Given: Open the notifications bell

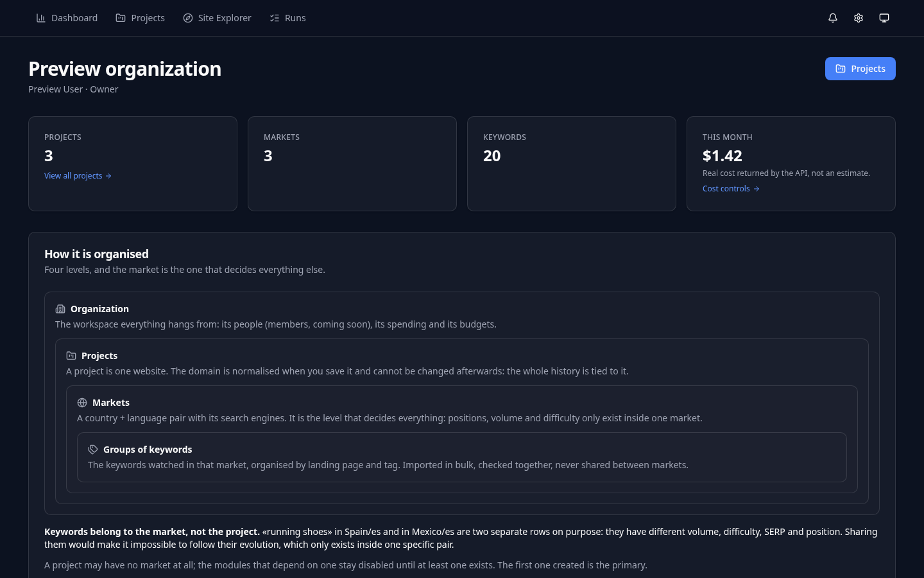Looking at the screenshot, I should point(833,18).
